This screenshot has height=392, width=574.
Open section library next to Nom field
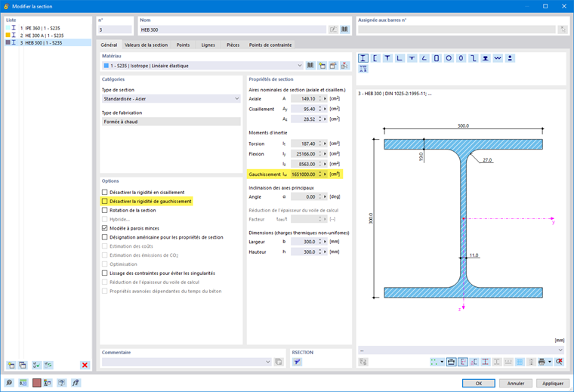345,29
